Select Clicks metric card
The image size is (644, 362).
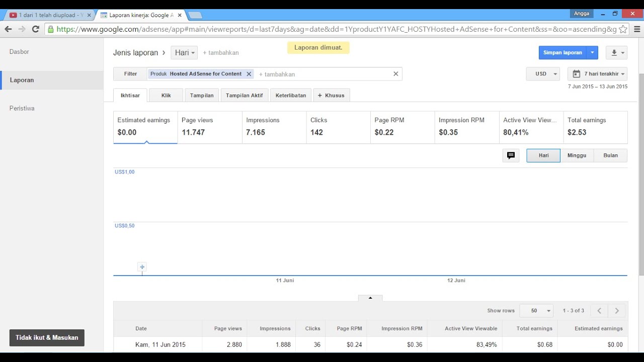tap(339, 127)
